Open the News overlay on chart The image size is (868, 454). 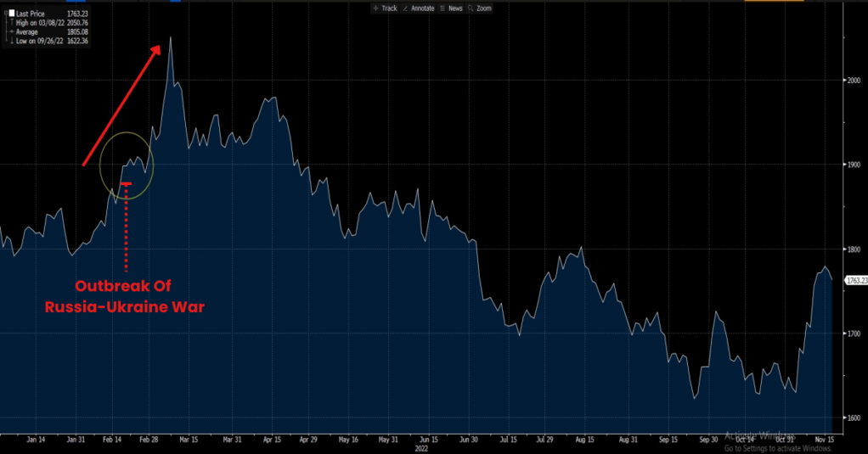coord(451,8)
